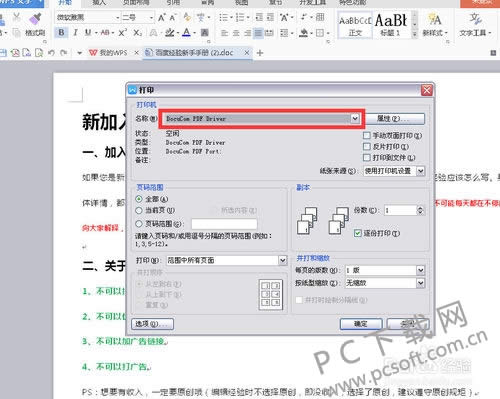Toggle Bold formatting
The image size is (500, 399).
pyautogui.click(x=61, y=33)
